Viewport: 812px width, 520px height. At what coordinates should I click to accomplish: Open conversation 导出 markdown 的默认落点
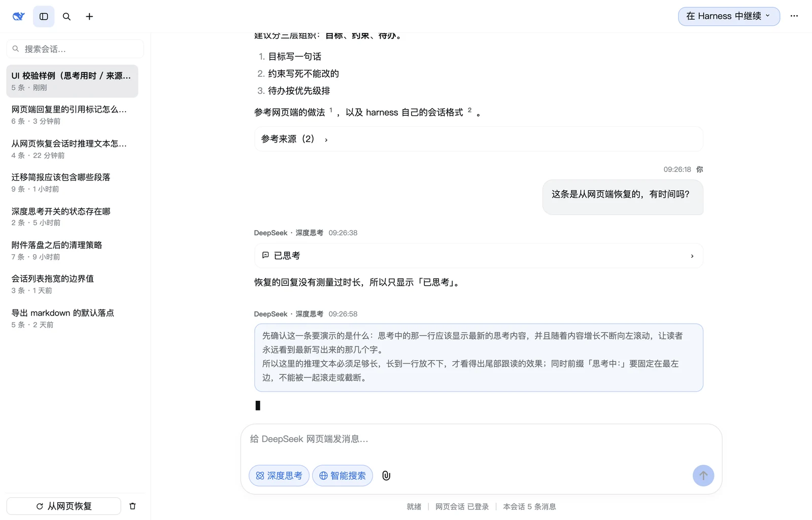(x=72, y=318)
